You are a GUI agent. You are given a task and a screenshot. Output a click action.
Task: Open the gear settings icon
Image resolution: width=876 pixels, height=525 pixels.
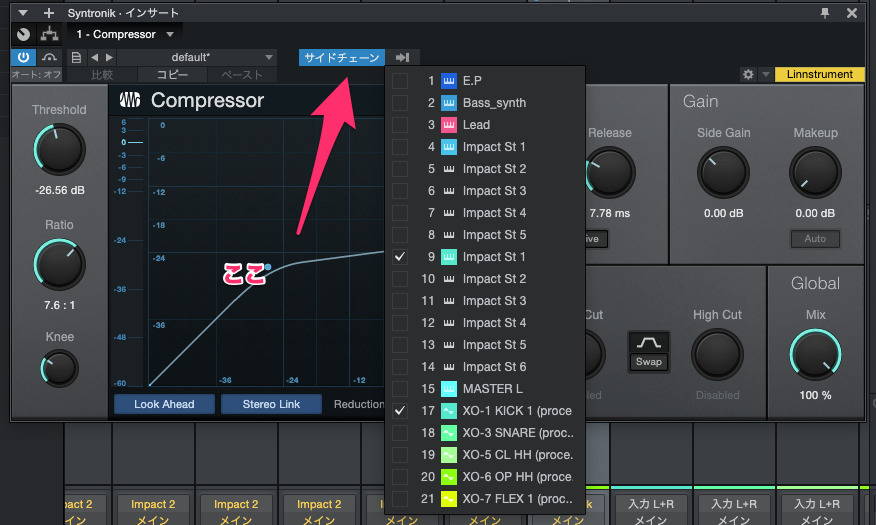coord(747,75)
